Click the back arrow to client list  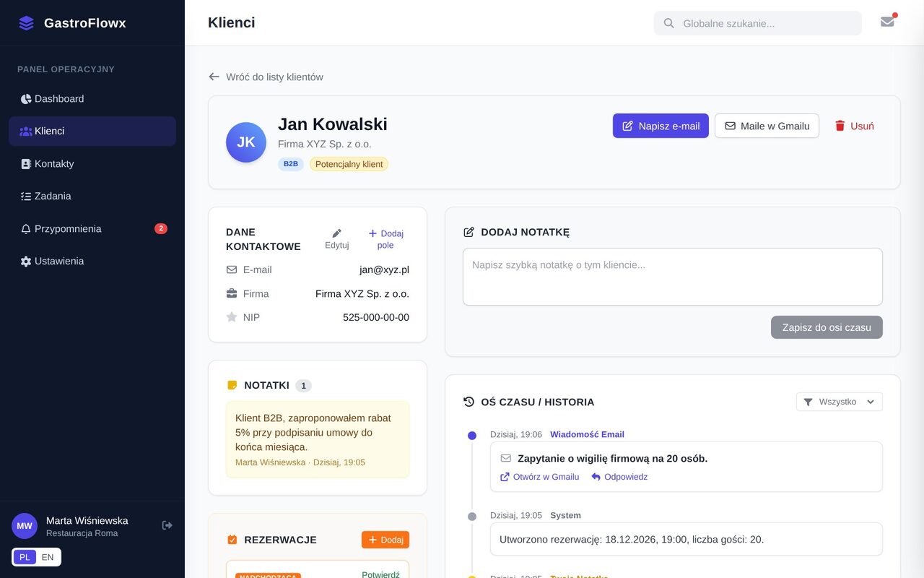(214, 77)
